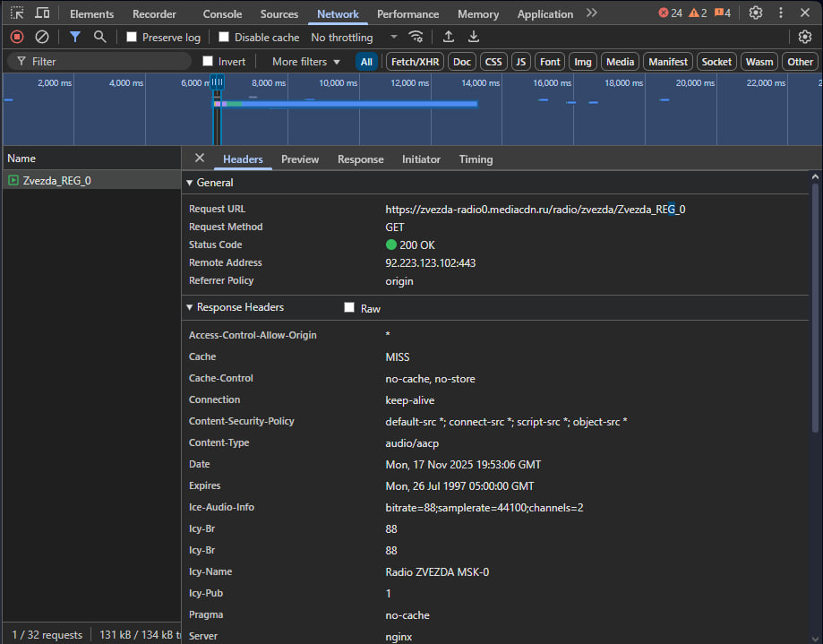Screen dimensions: 823x644
Task: Open the Console panel tab
Action: (223, 14)
